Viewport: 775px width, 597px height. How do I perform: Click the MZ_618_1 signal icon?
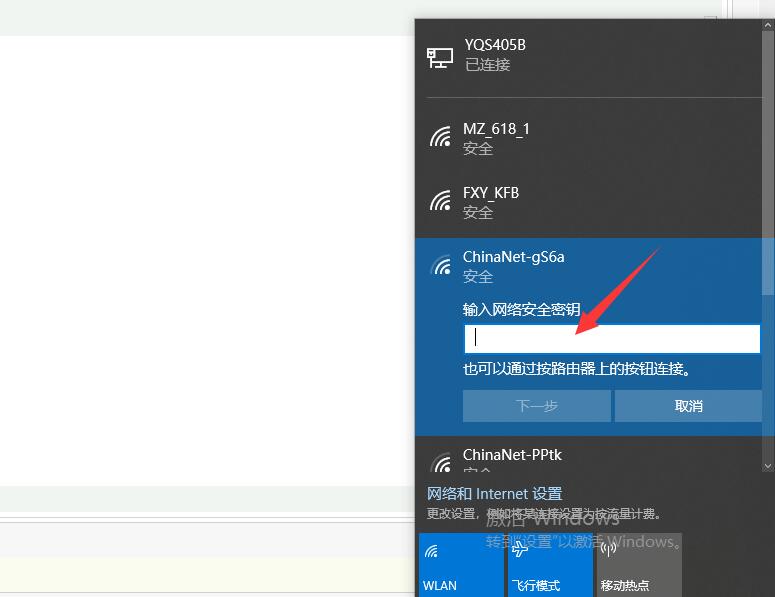tap(440, 137)
